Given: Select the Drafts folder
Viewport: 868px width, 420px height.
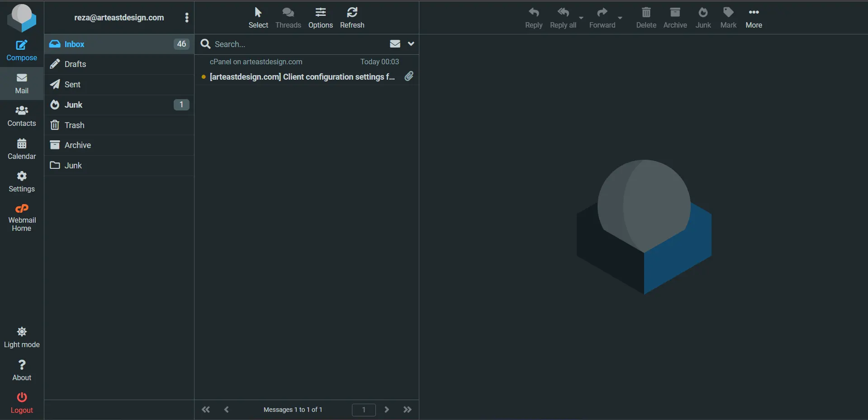Looking at the screenshot, I should click(x=75, y=64).
